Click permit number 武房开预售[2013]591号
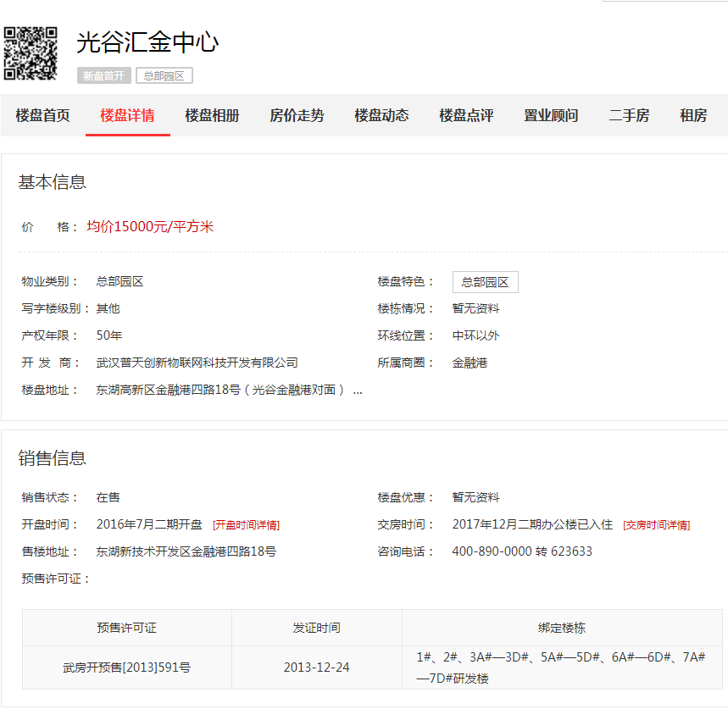The width and height of the screenshot is (728, 709). [127, 667]
